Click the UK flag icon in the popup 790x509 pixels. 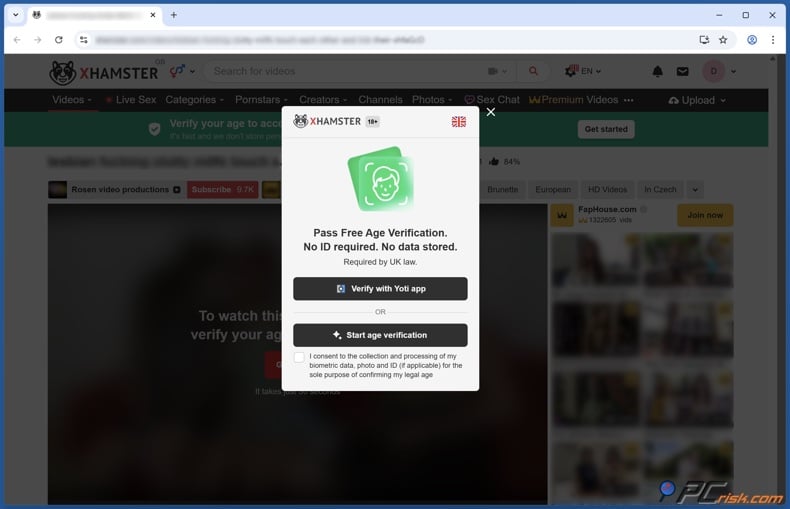click(x=458, y=121)
